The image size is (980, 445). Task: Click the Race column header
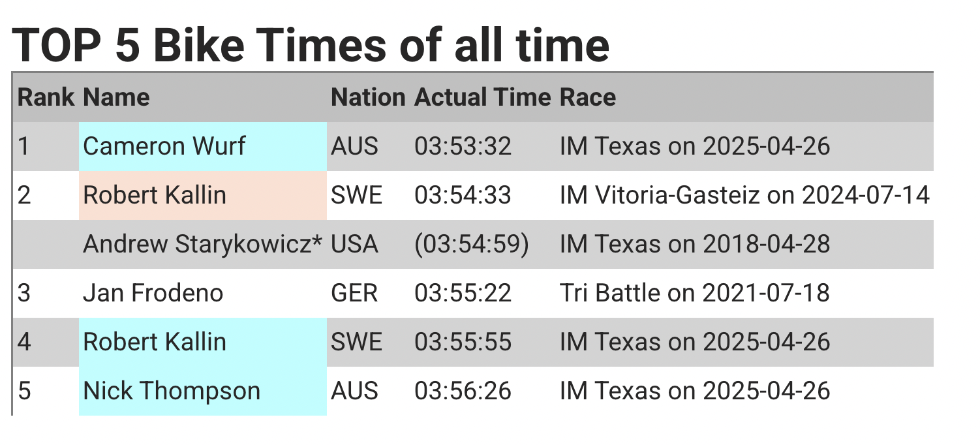tap(587, 97)
